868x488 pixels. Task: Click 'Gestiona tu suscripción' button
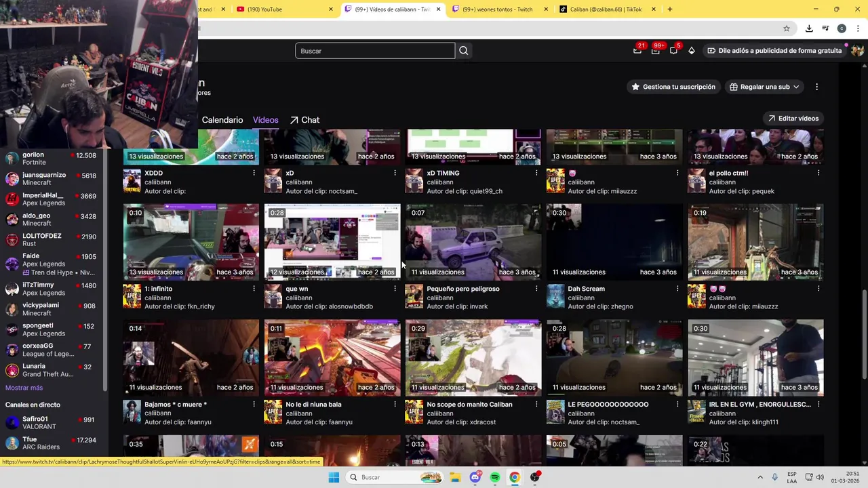tap(673, 87)
